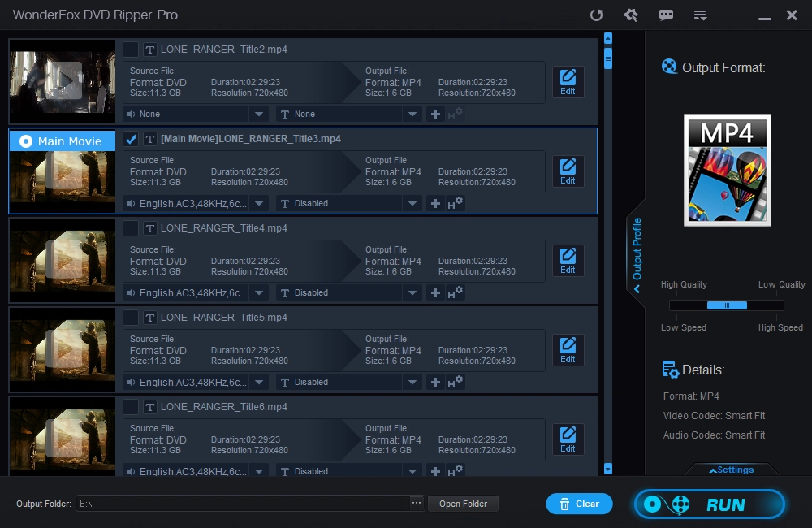Open the settings gear in the title bar
The image size is (812, 528).
coord(630,15)
